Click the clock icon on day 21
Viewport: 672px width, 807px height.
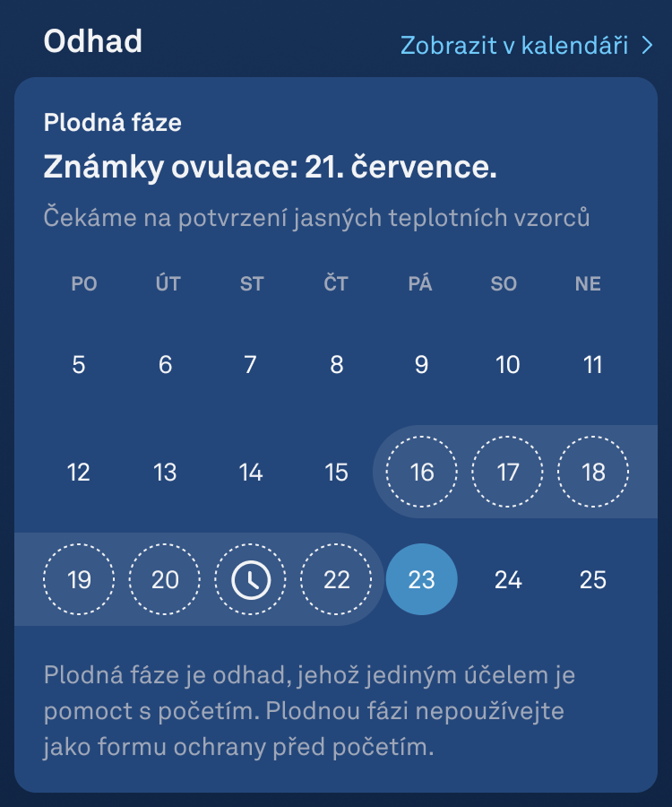[x=251, y=580]
